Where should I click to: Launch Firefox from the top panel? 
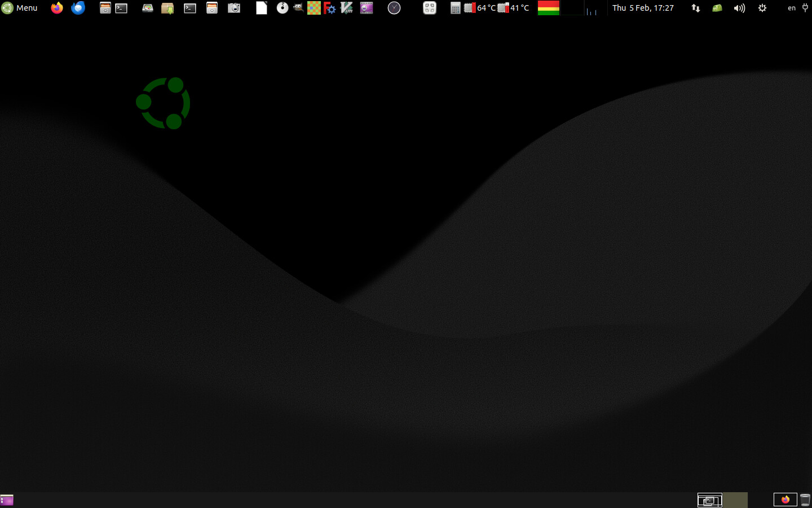57,8
